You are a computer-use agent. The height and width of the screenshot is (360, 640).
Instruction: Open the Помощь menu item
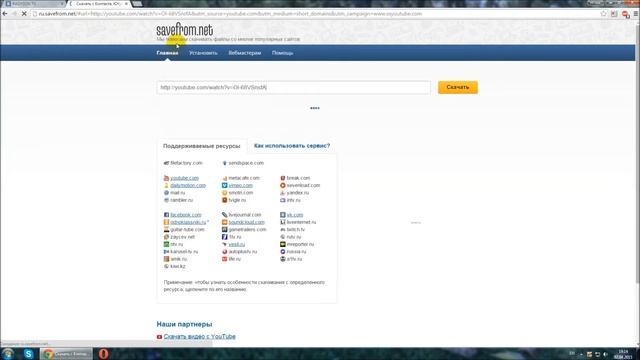click(282, 53)
